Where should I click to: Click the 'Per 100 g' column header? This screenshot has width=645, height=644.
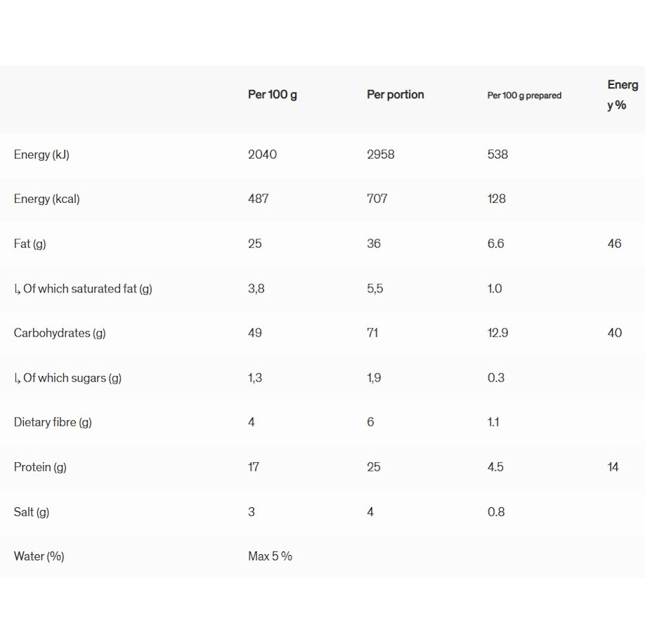point(272,95)
